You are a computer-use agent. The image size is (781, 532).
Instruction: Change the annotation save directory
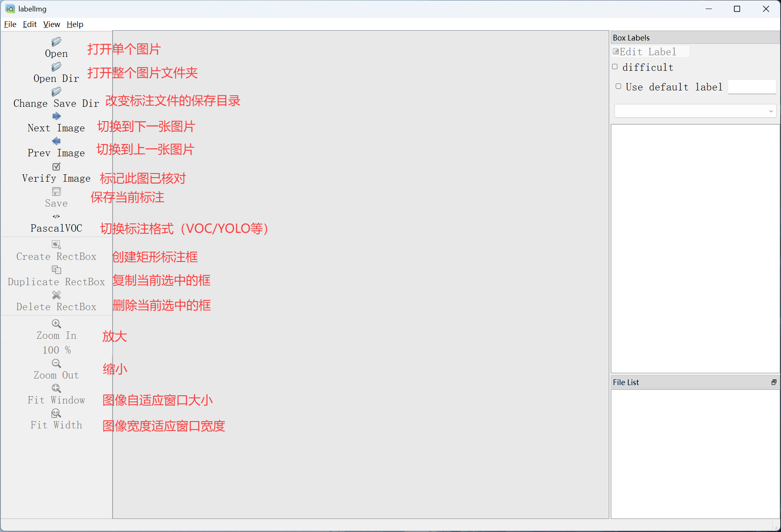[56, 98]
